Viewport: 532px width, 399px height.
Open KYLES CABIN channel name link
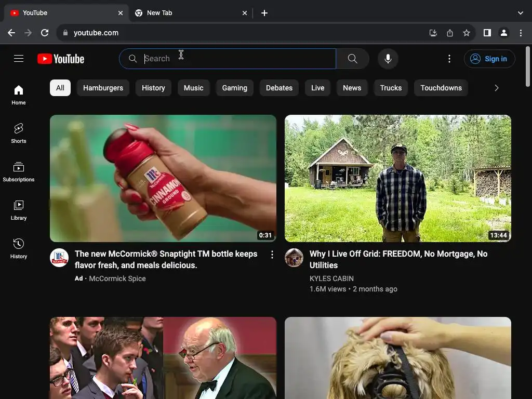click(x=331, y=278)
